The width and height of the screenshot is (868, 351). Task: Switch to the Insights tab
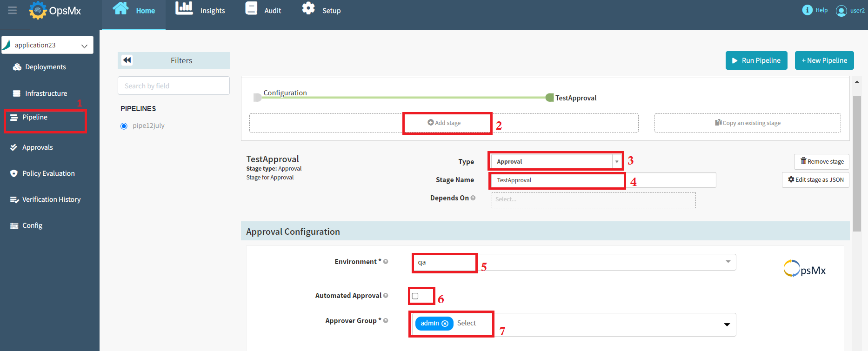(200, 10)
